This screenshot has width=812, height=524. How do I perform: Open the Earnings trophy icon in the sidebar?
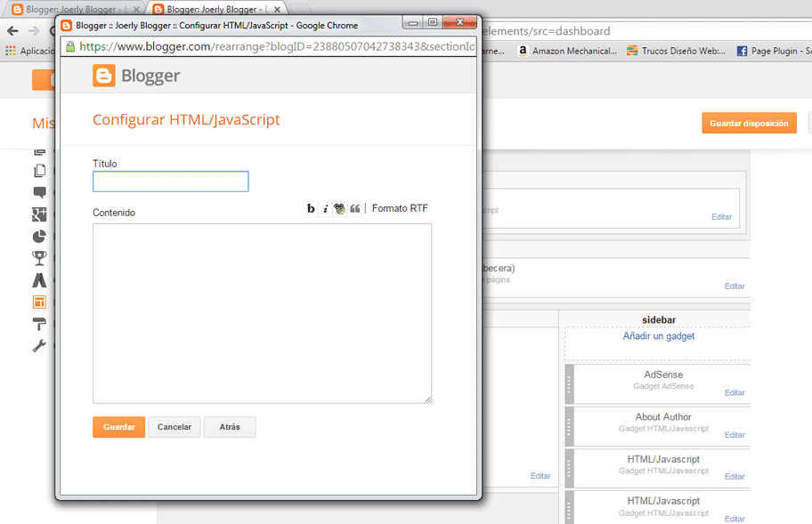tap(39, 258)
